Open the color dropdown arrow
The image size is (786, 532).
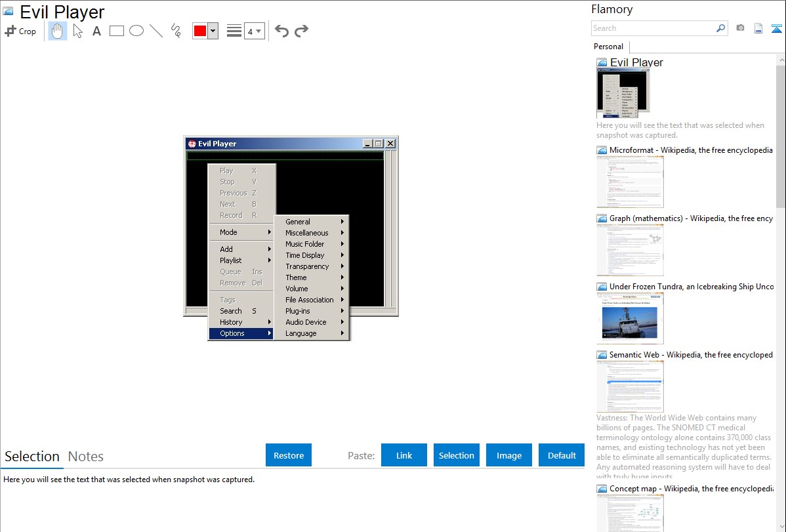[x=213, y=31]
